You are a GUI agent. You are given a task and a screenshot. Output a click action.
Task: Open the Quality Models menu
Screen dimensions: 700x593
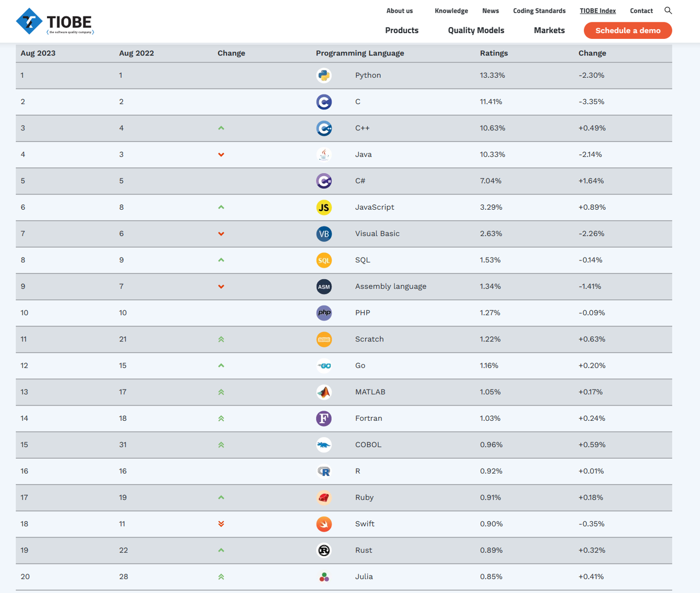tap(476, 30)
